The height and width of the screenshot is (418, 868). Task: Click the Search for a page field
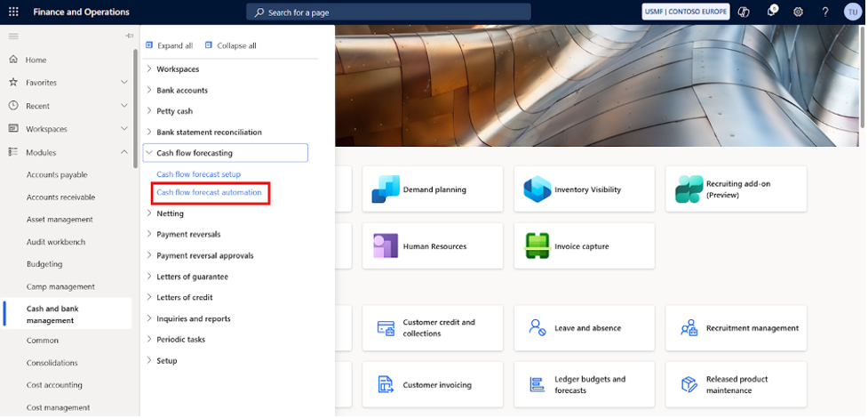(388, 12)
